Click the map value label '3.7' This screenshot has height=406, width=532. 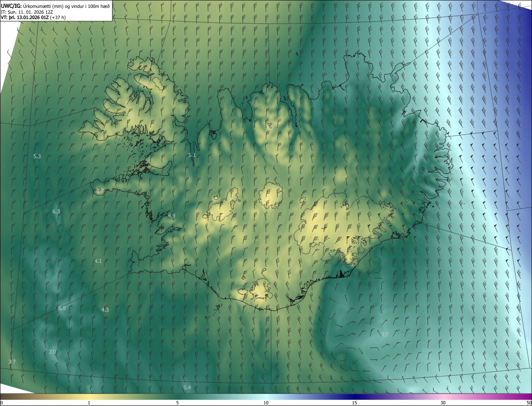coord(12,362)
